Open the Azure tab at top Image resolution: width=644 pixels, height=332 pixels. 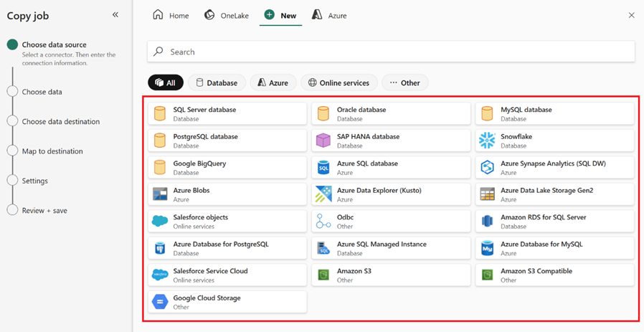(x=329, y=16)
